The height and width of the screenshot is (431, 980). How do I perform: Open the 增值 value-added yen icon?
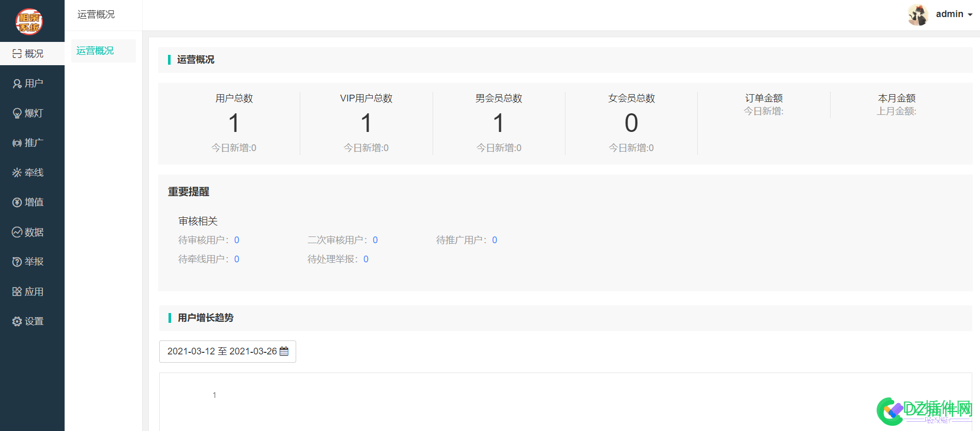click(x=17, y=202)
